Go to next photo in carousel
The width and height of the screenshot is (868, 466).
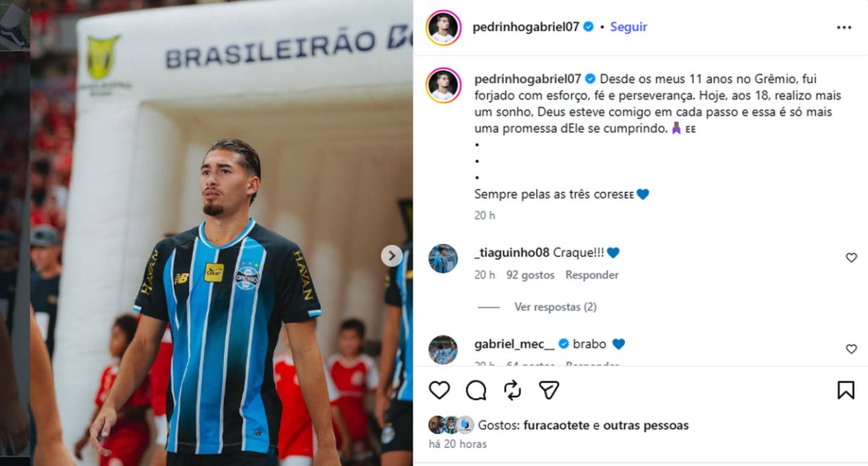391,255
